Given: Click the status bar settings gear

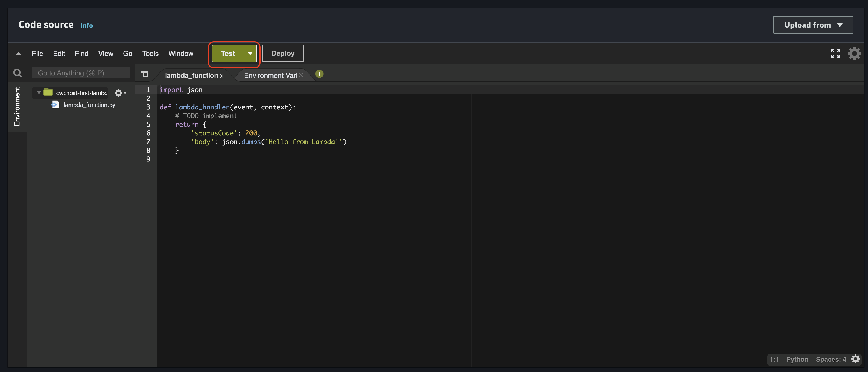Looking at the screenshot, I should (855, 359).
